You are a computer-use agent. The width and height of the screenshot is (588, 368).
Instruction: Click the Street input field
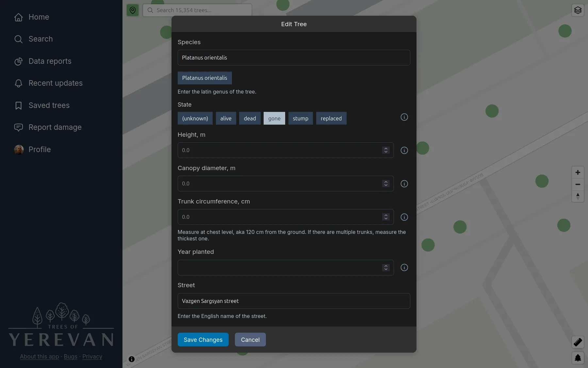click(x=294, y=301)
